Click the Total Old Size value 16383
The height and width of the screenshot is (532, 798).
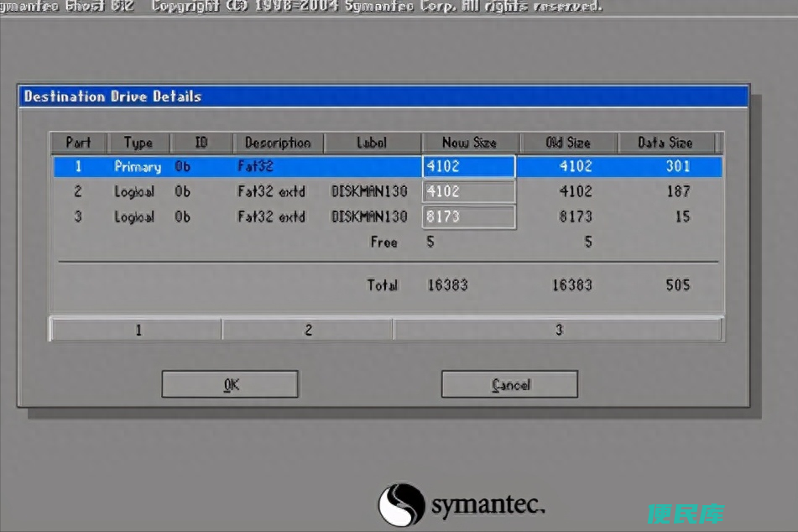point(572,285)
